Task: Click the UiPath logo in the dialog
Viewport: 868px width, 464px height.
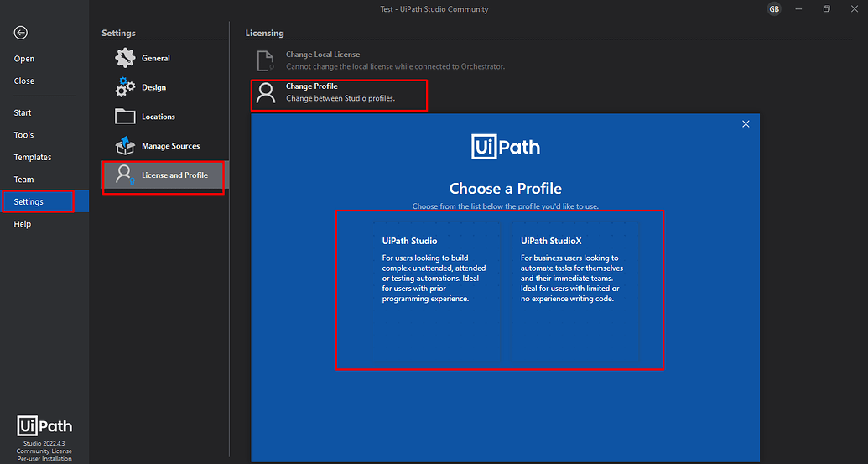Action: tap(506, 147)
